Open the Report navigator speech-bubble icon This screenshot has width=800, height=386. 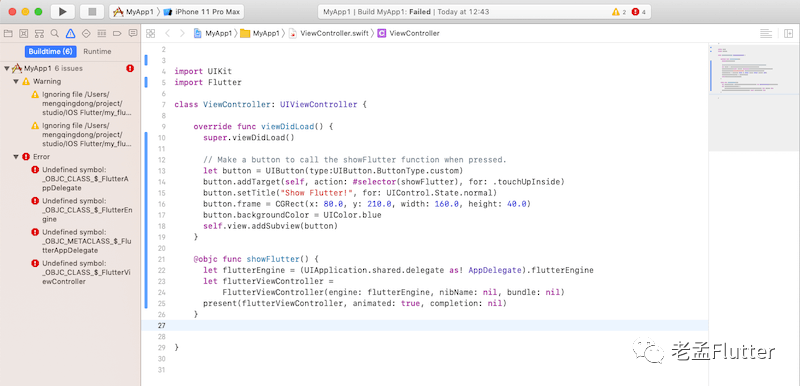(x=133, y=34)
